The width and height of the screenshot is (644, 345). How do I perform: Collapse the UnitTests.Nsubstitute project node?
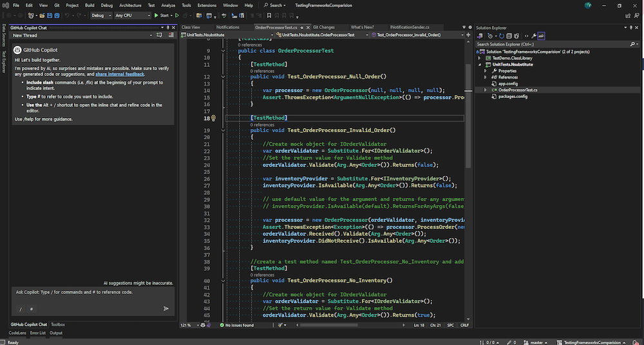tap(479, 64)
